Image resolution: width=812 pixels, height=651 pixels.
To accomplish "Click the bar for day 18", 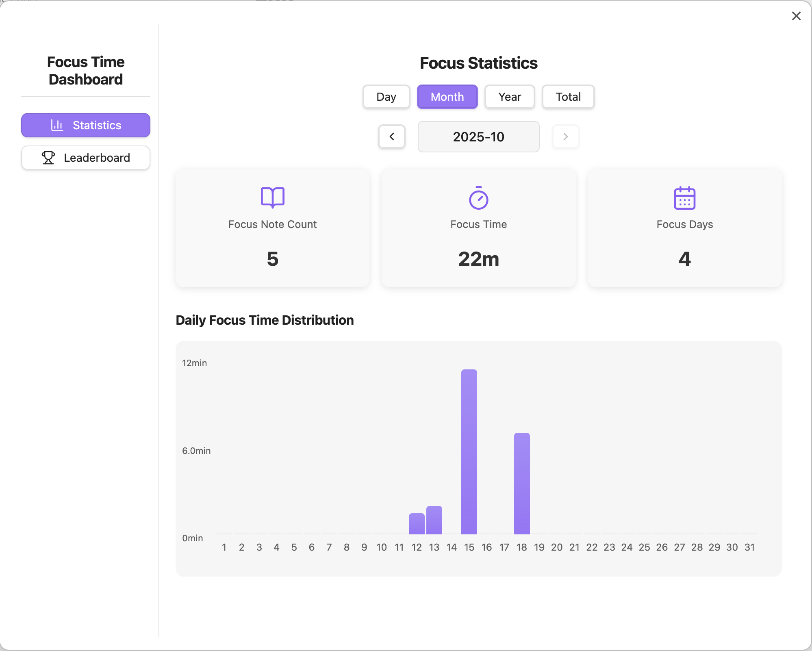I will click(522, 484).
